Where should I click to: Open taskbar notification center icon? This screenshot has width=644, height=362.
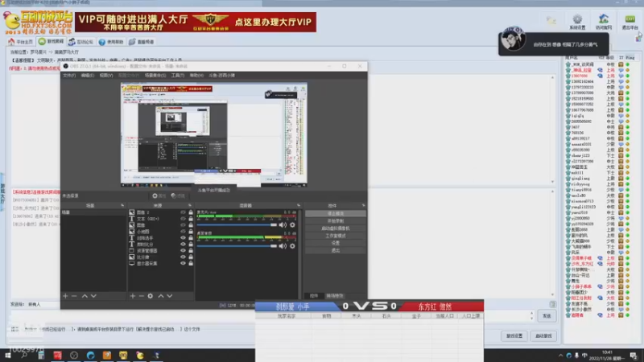tap(634, 356)
